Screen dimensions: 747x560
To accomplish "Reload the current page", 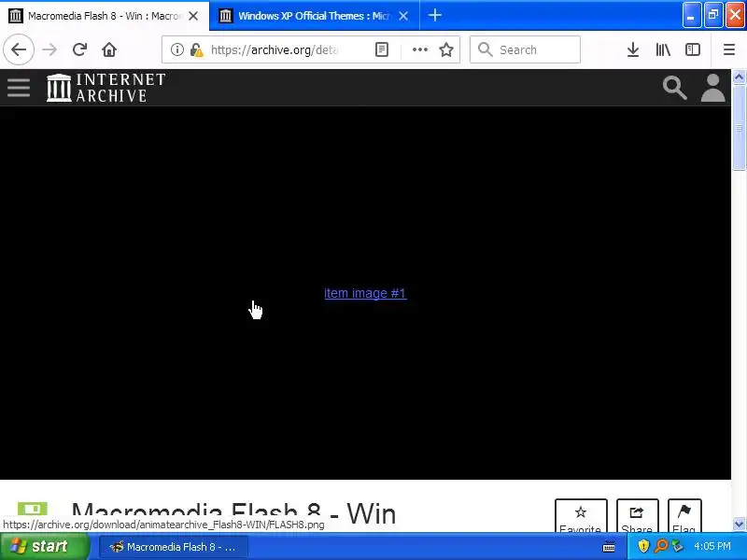I will [79, 49].
